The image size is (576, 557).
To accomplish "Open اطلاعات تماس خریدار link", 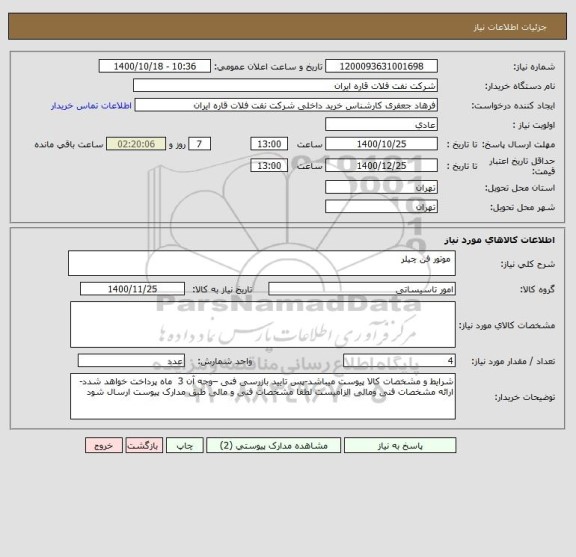I will pos(91,106).
